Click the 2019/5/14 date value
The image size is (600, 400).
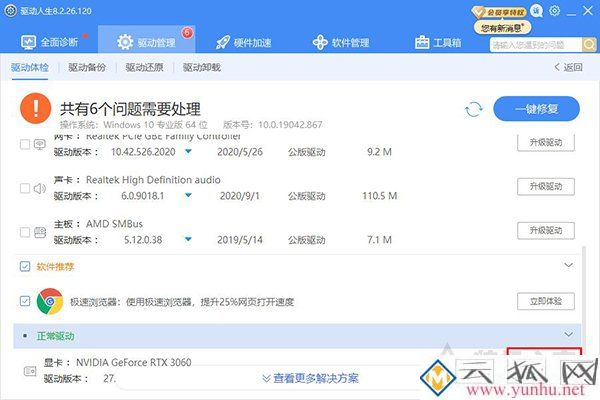coord(240,240)
